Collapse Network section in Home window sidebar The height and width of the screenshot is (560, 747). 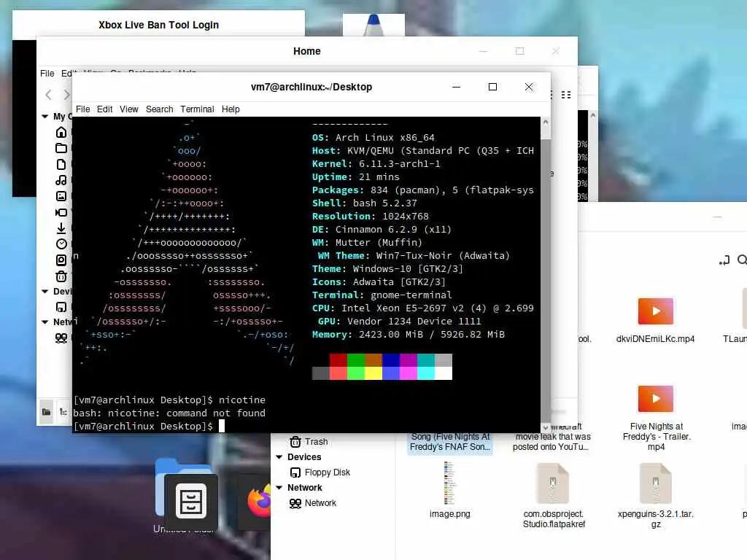coord(44,322)
